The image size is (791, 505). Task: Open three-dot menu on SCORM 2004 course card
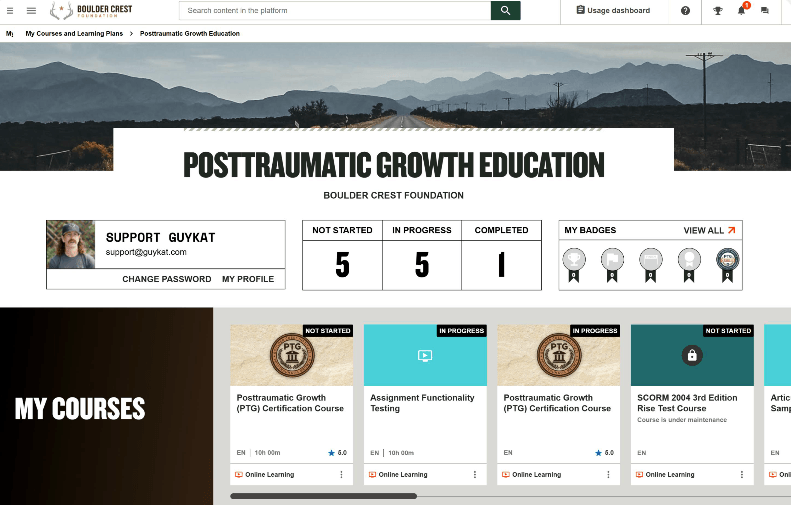coord(742,475)
